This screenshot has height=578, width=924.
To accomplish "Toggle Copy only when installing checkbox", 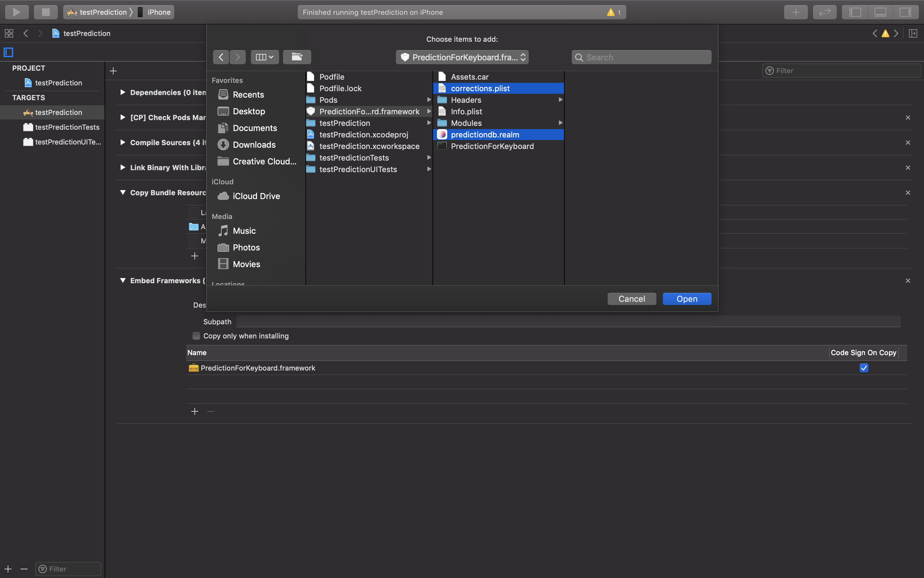I will (196, 336).
